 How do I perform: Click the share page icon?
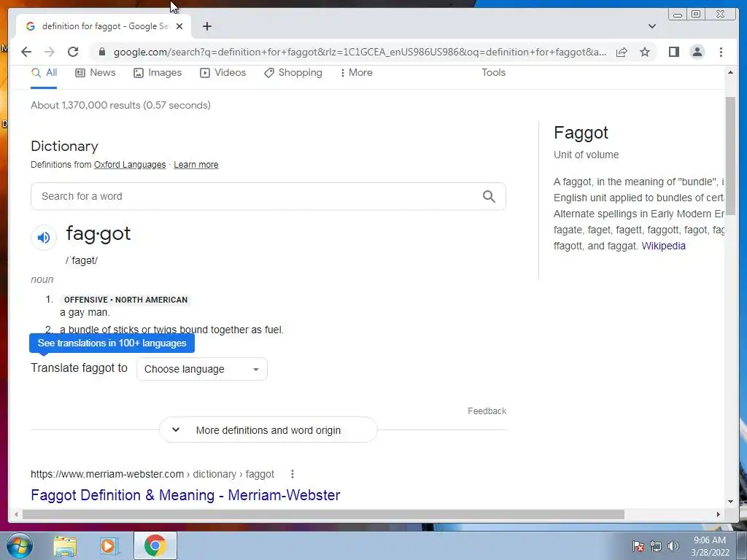point(622,52)
